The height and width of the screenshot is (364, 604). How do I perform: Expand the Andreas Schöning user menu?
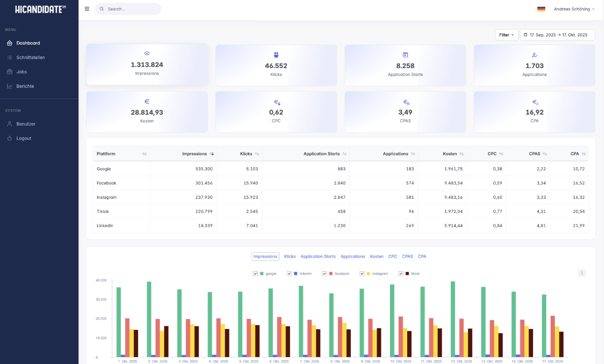pos(574,9)
